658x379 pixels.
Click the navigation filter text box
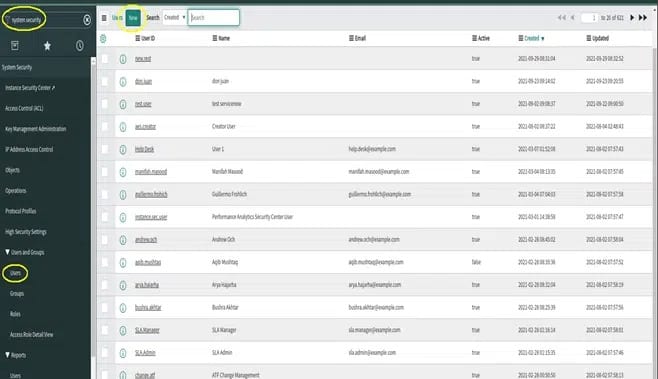(44, 20)
